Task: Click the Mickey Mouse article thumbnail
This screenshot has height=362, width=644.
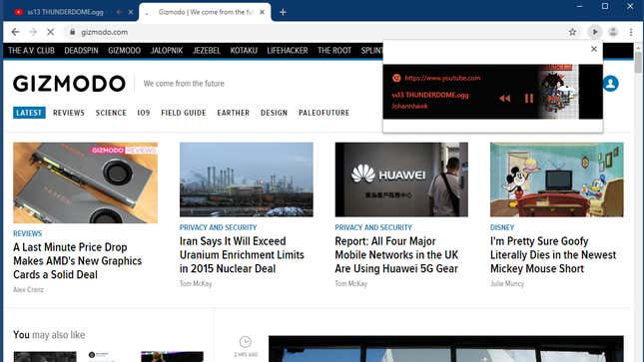Action: [556, 180]
